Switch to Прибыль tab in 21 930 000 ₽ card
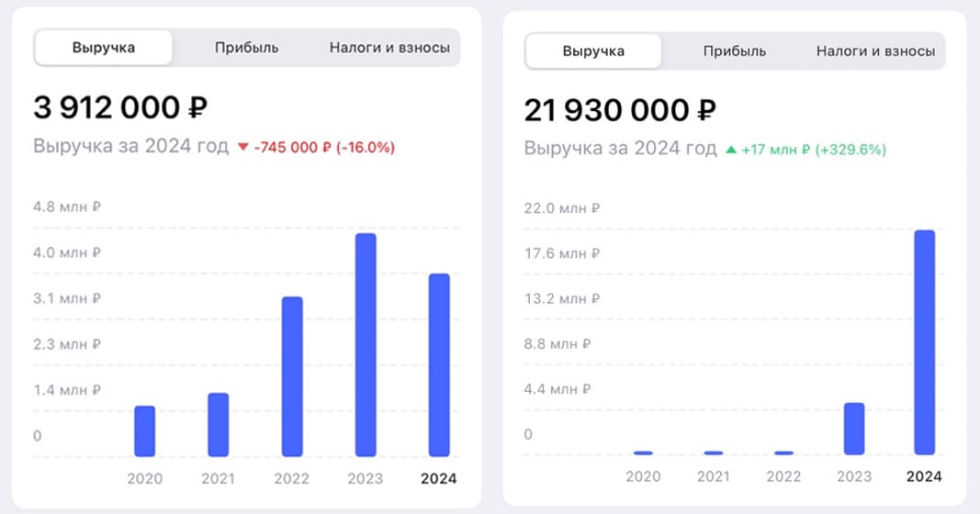The image size is (980, 514). click(x=735, y=51)
